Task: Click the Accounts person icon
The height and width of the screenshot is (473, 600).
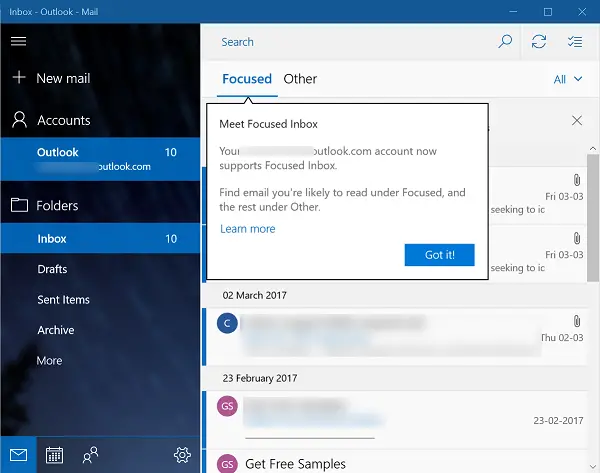Action: click(19, 120)
